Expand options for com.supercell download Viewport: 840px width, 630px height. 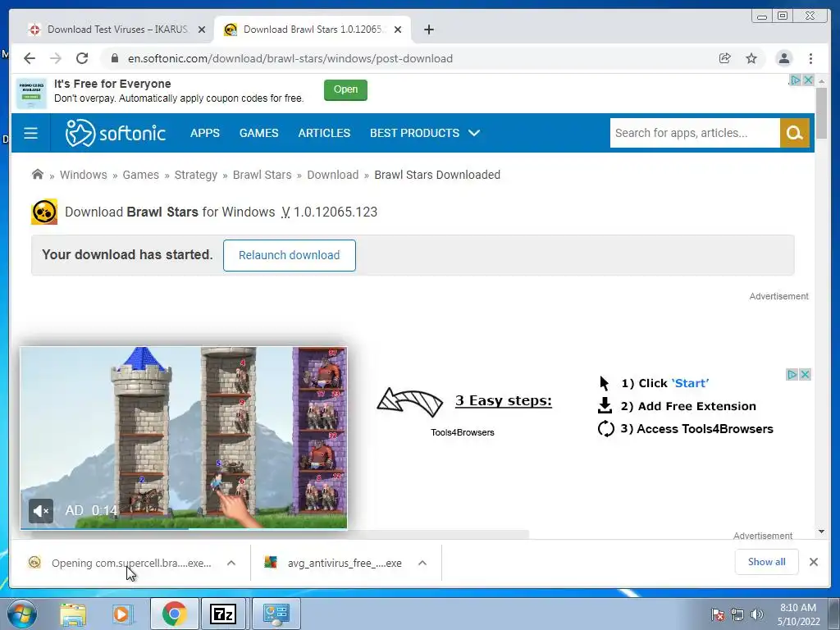click(x=231, y=563)
